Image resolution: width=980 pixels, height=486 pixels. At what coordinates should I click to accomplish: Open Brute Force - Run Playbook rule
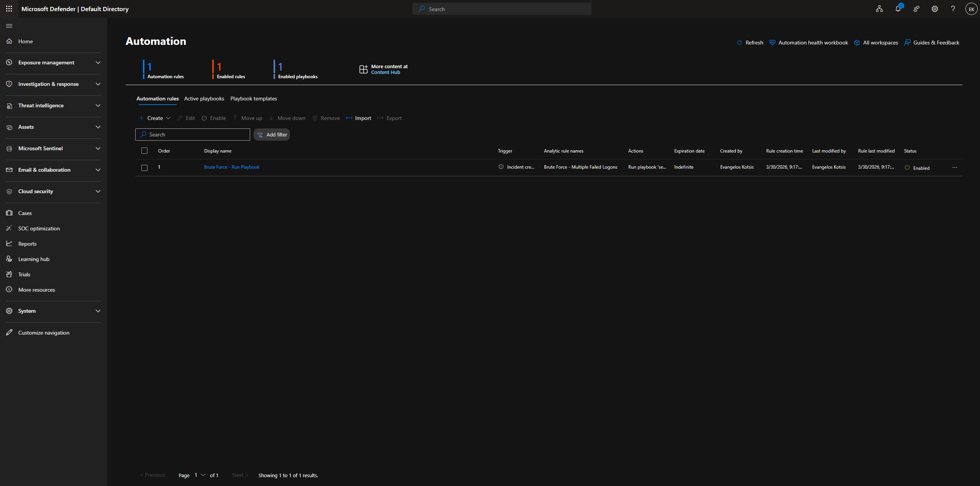point(231,167)
